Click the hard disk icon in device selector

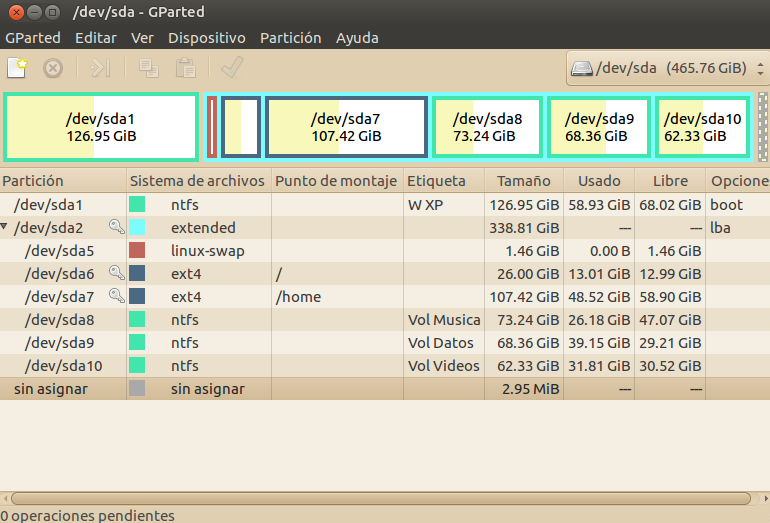581,68
